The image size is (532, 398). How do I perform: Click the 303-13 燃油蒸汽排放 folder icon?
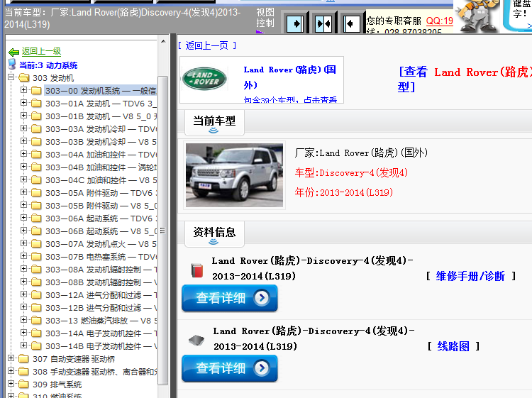[x=36, y=321]
